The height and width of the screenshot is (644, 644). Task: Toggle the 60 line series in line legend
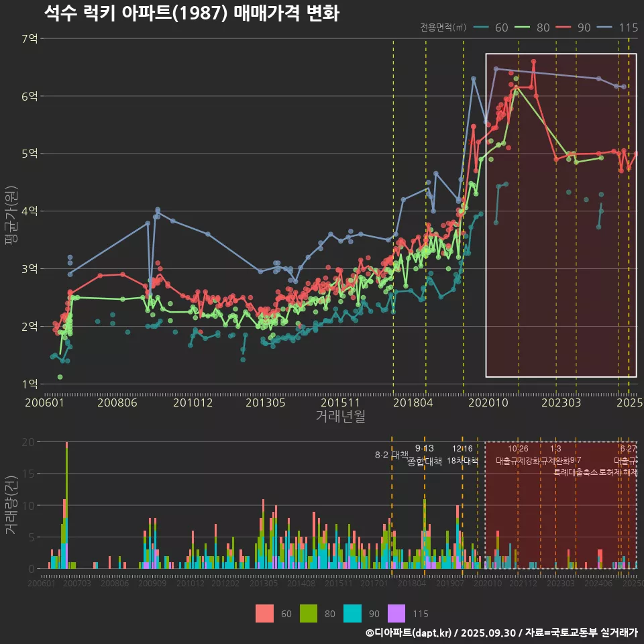[492, 28]
